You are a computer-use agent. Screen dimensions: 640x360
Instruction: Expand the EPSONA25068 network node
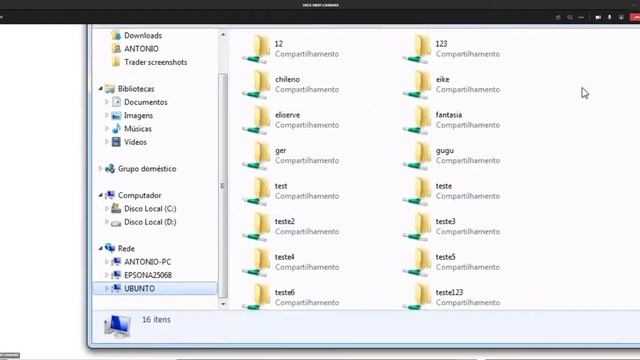coord(107,275)
